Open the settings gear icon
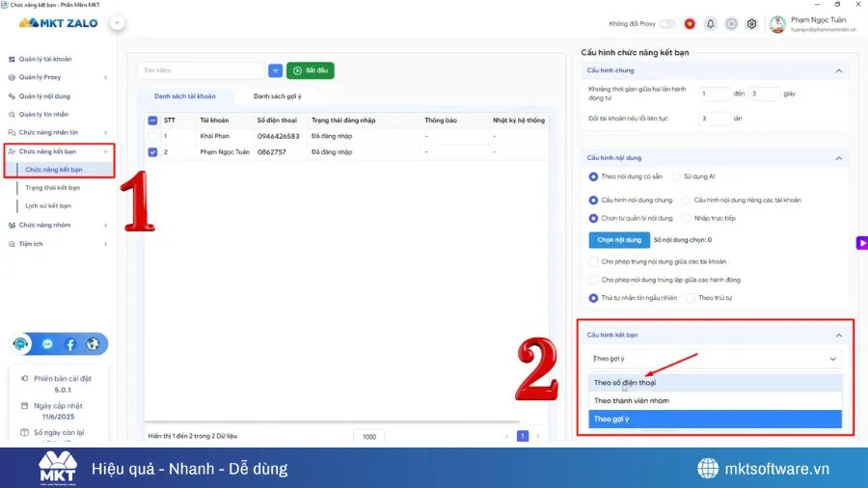The width and height of the screenshot is (868, 488). tap(751, 24)
